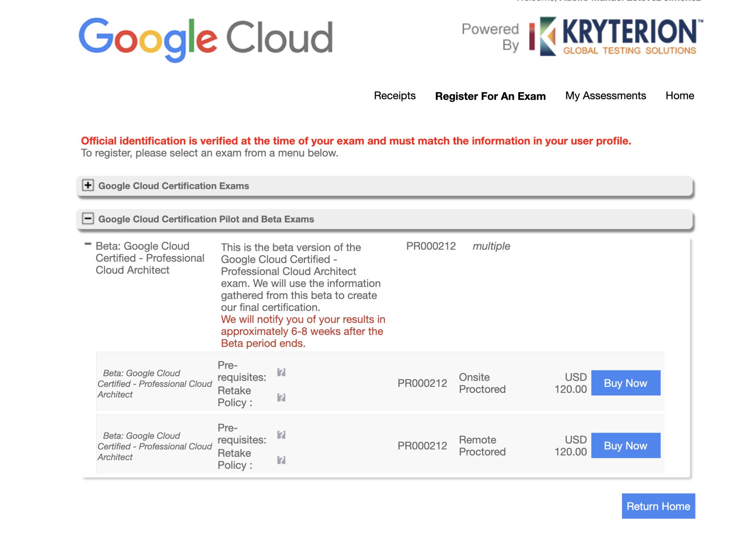The height and width of the screenshot is (536, 756).
Task: Click the Return Home button
Action: tap(658, 506)
